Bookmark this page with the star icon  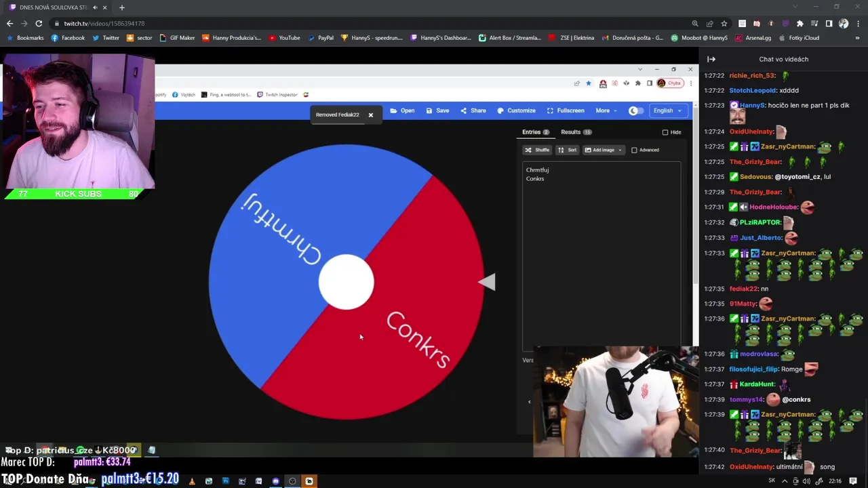point(724,23)
